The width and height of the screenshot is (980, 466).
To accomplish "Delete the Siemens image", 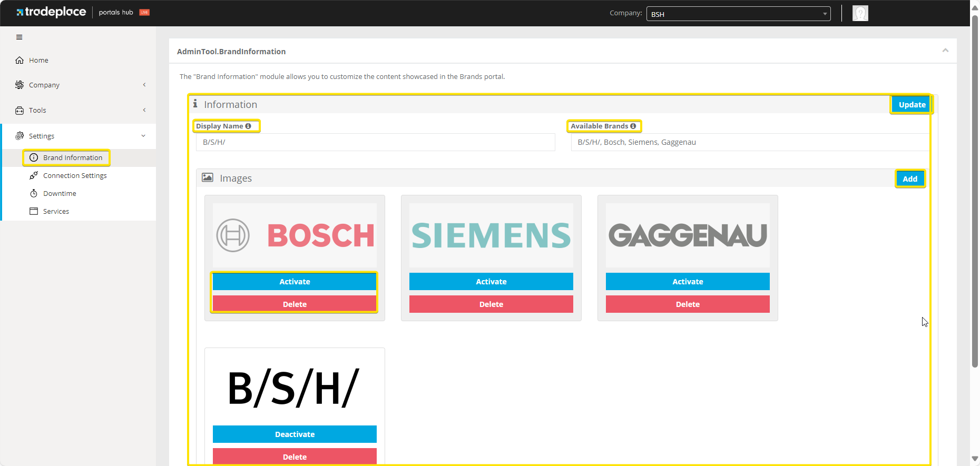I will (491, 304).
